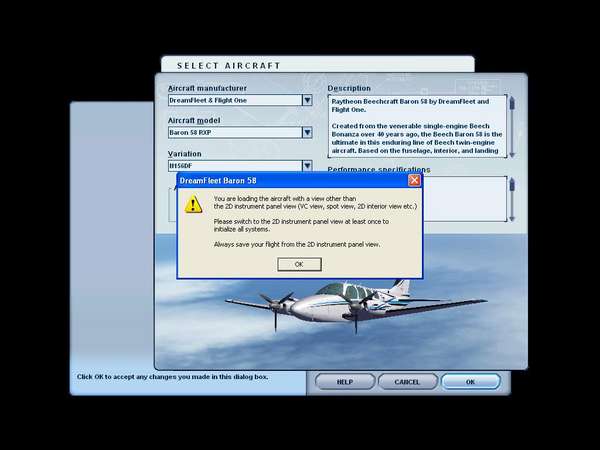The height and width of the screenshot is (450, 600).
Task: Click the yellow warning triangle icon
Action: (x=194, y=204)
